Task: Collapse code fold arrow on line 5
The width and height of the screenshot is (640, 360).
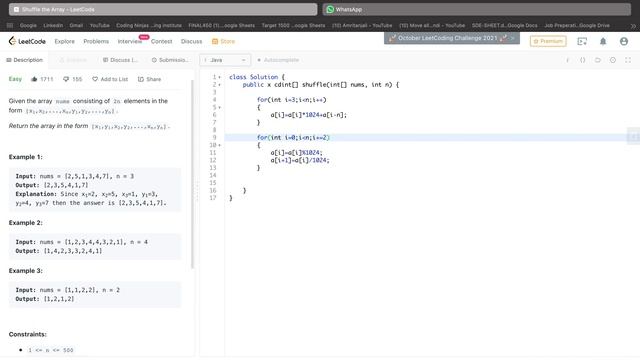Action: point(220,108)
